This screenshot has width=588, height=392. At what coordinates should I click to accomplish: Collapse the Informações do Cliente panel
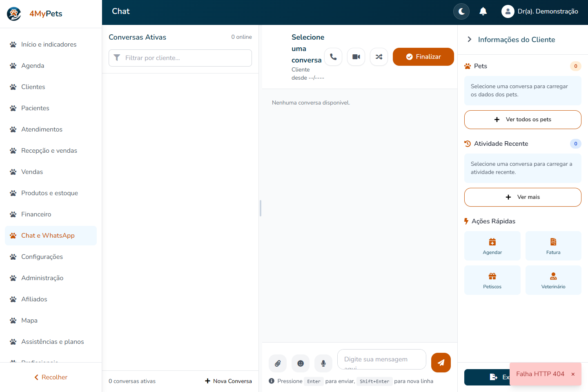[x=470, y=40]
